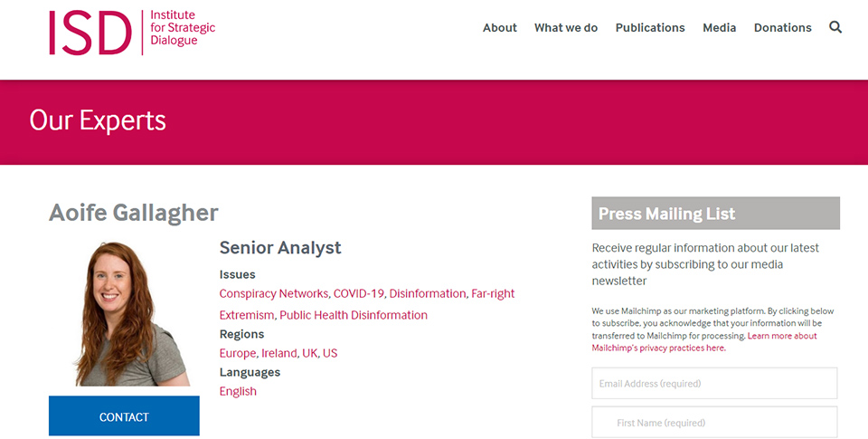
Task: Open Mailchimp's privacy practices link
Action: (x=658, y=348)
